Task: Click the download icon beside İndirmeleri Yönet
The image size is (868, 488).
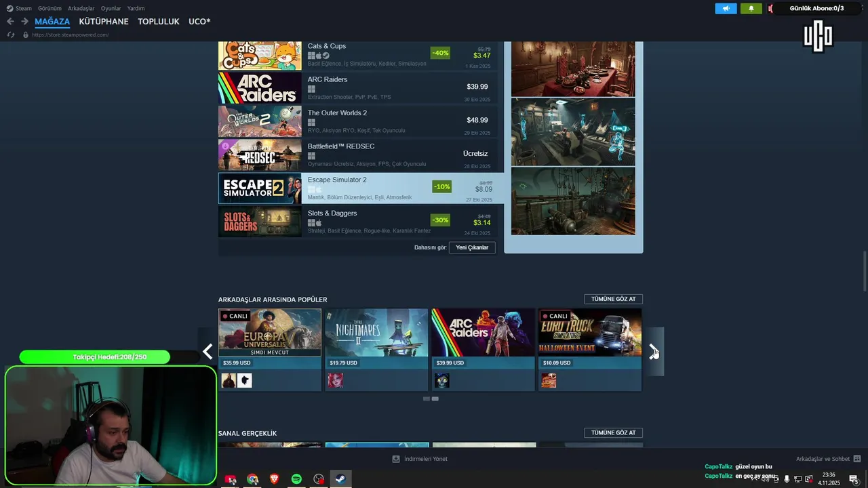Action: [x=396, y=459]
